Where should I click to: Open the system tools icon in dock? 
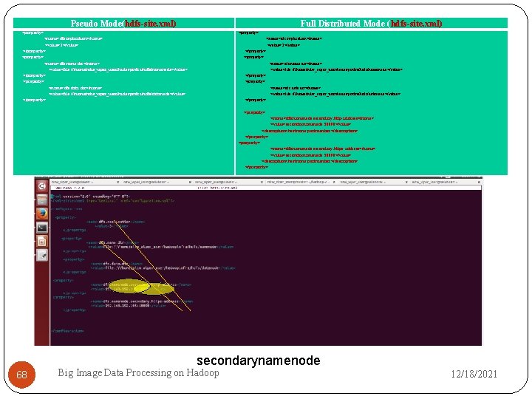tap(41, 255)
